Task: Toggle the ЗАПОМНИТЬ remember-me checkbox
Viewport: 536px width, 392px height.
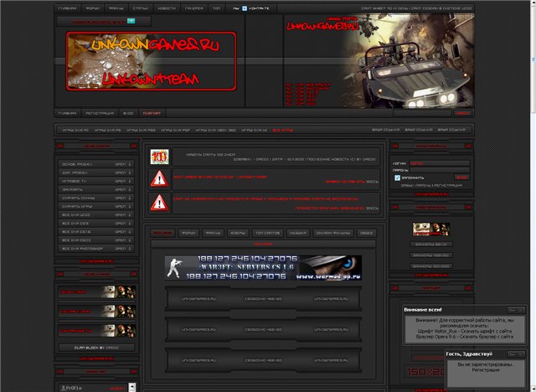Action: (397, 178)
